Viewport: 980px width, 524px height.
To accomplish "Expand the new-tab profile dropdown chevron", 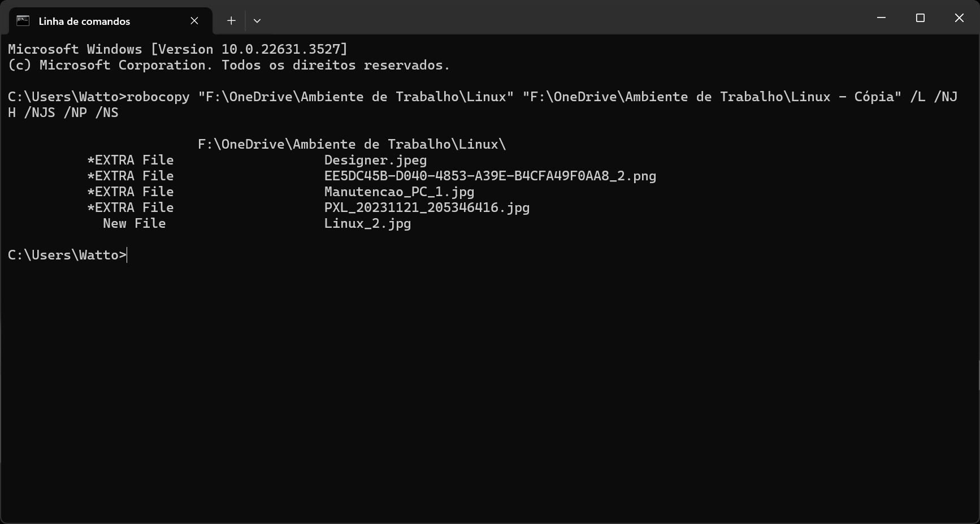I will [x=257, y=21].
